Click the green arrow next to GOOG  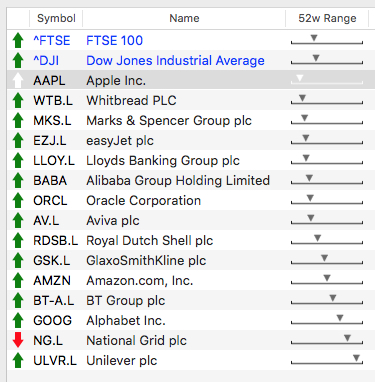click(18, 320)
